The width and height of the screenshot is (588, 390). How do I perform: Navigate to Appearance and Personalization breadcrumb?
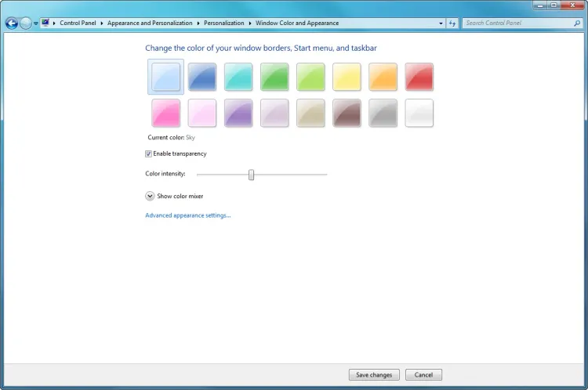[x=149, y=23]
